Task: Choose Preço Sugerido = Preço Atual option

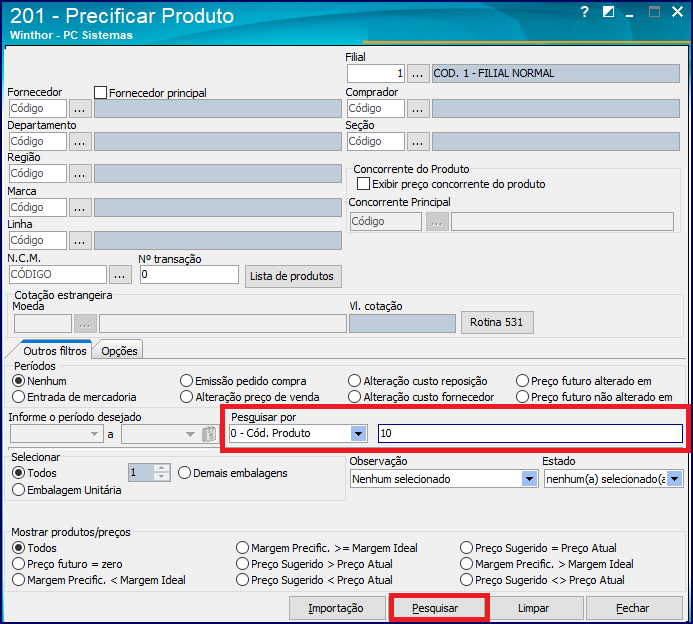Action: pos(466,548)
